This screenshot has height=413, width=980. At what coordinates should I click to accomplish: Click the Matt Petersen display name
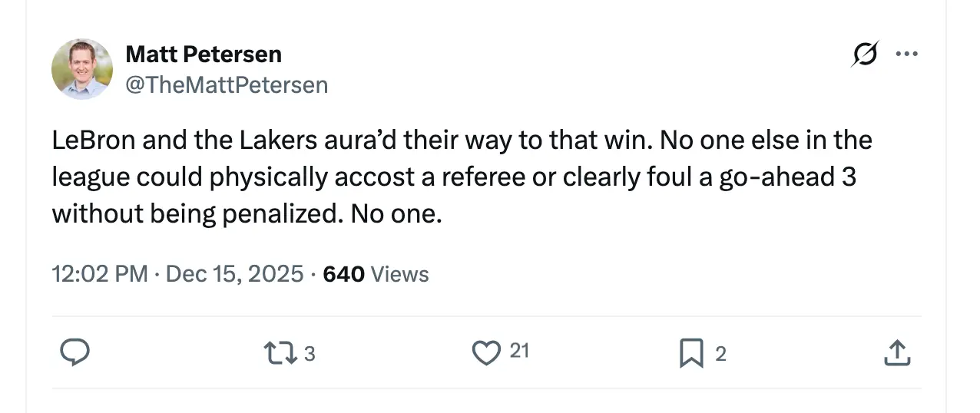[204, 55]
